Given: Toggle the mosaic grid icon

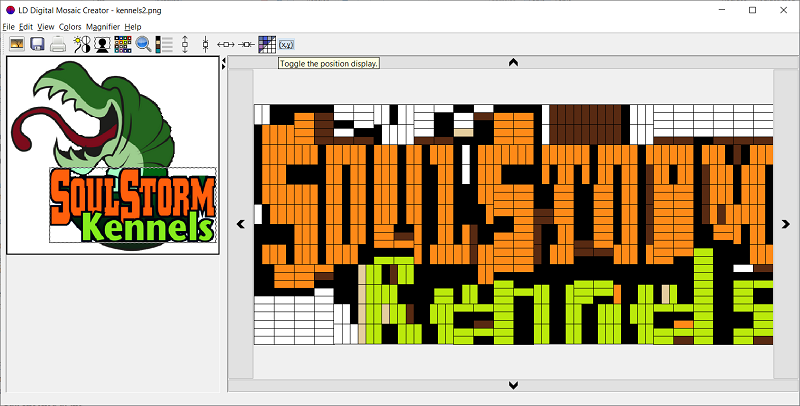Looking at the screenshot, I should point(267,44).
